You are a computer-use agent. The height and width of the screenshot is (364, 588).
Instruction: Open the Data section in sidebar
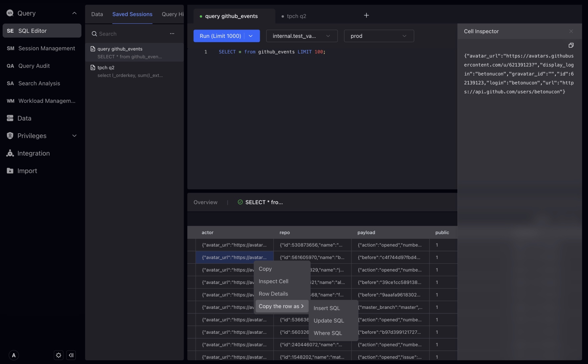(24, 118)
